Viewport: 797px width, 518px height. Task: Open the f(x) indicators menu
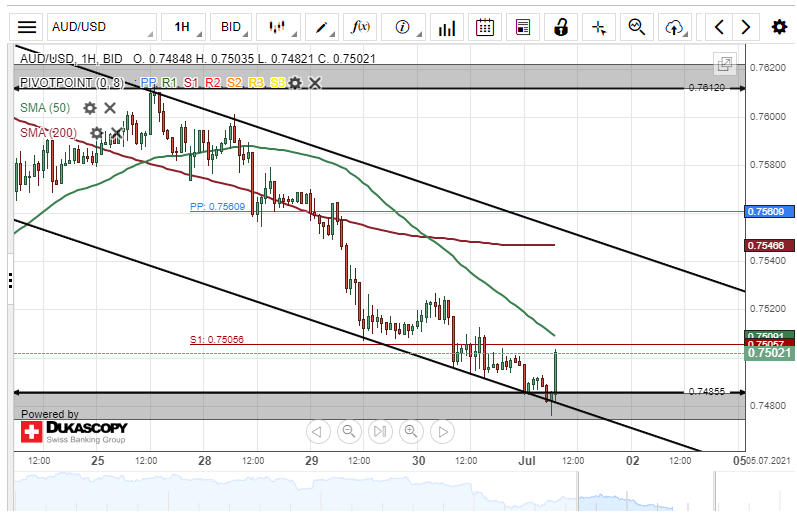360,27
